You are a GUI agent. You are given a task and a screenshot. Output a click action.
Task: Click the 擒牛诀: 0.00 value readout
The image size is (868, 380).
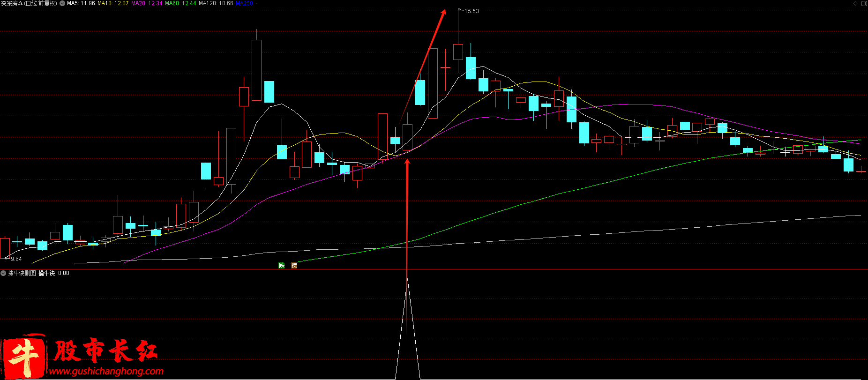tap(54, 273)
